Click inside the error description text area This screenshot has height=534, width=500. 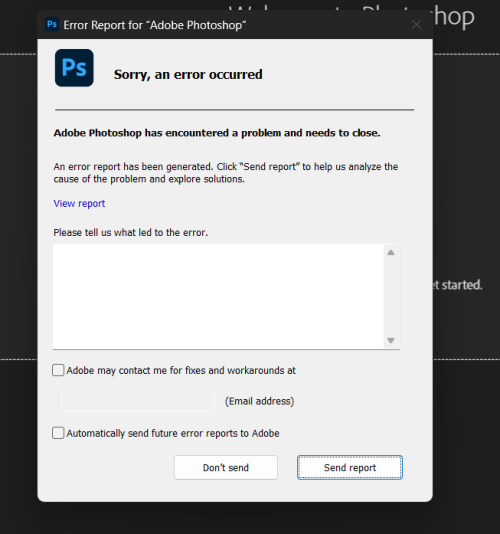[x=218, y=296]
